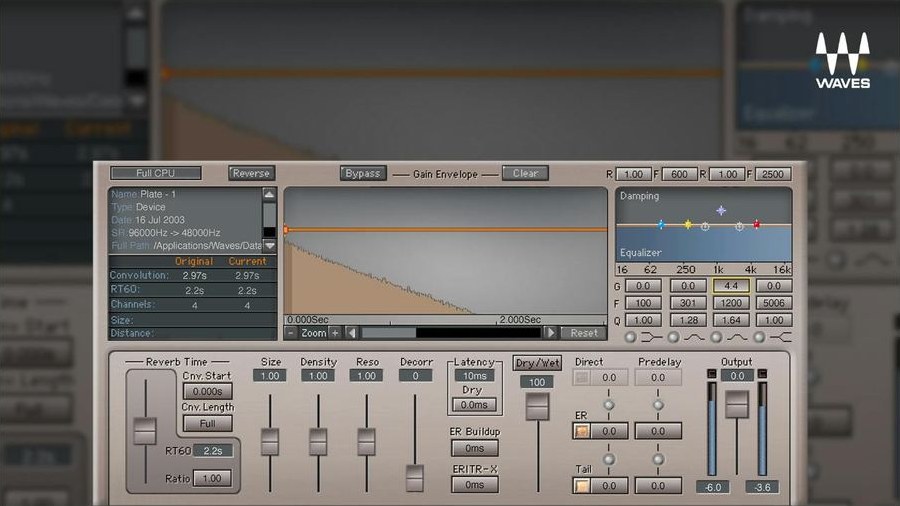Click ER Buildup 0ms field
900x506 pixels.
click(x=475, y=448)
